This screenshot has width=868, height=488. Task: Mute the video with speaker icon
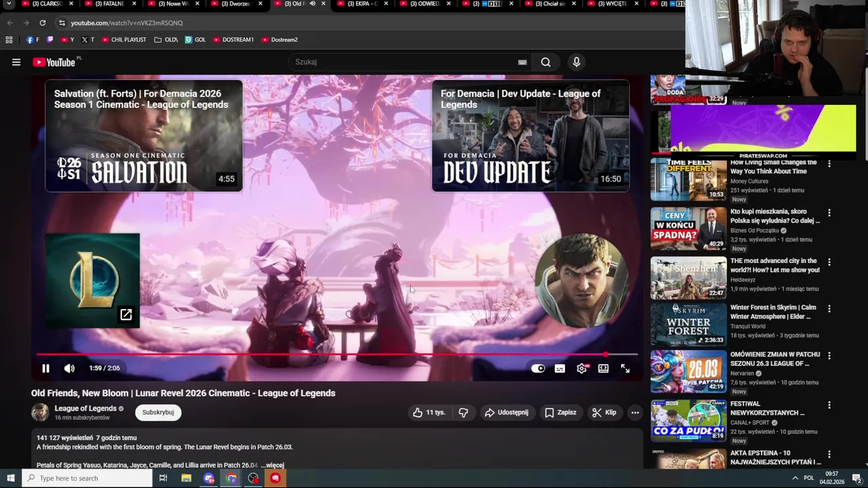(x=69, y=369)
